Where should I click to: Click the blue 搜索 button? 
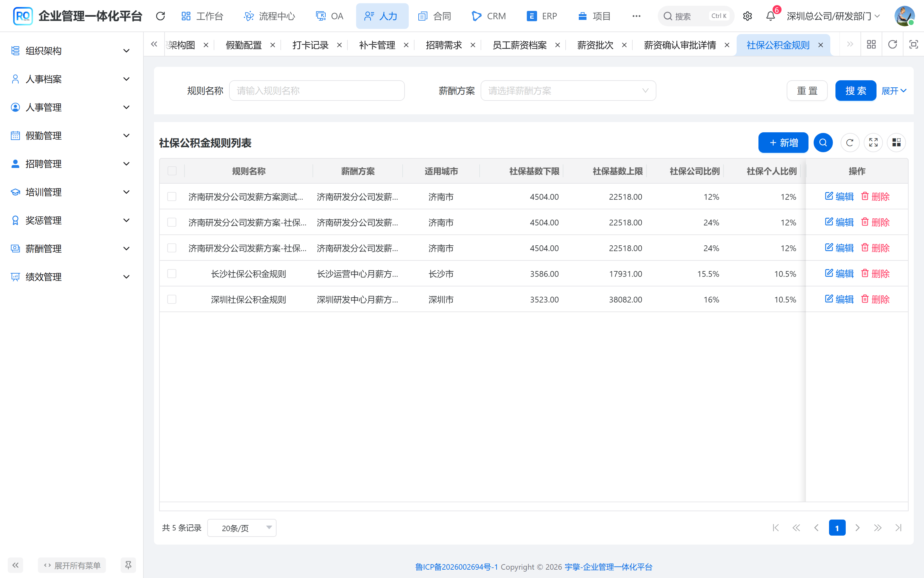click(856, 91)
